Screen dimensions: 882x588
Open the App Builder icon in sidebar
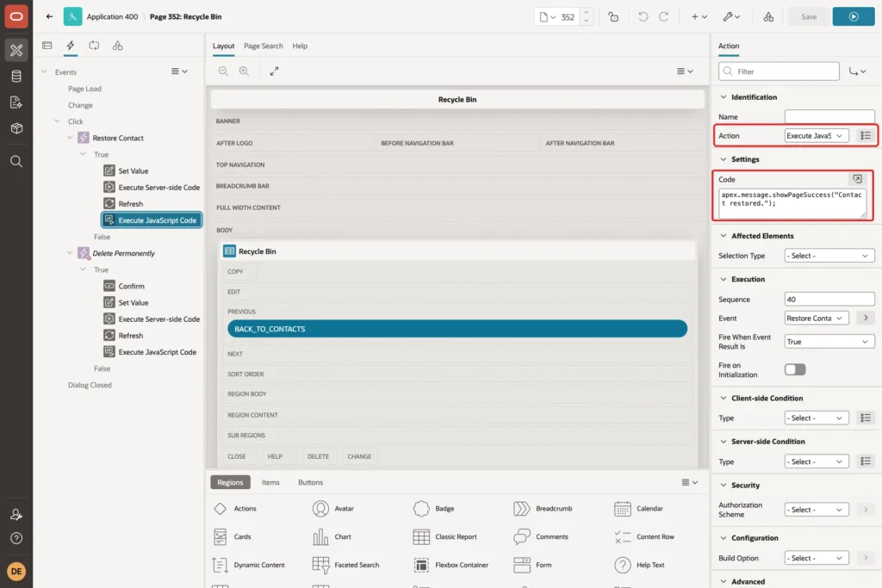click(x=16, y=50)
